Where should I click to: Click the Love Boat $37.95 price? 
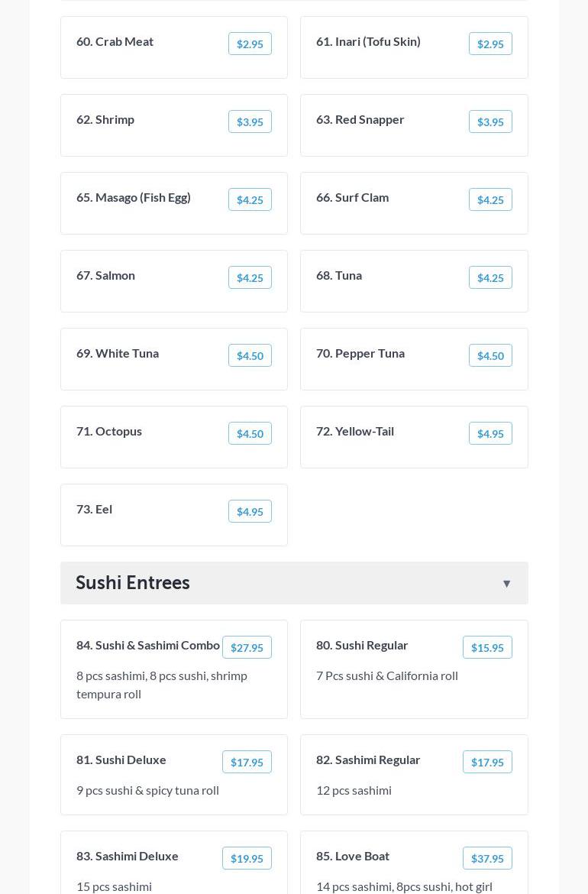coord(487,859)
